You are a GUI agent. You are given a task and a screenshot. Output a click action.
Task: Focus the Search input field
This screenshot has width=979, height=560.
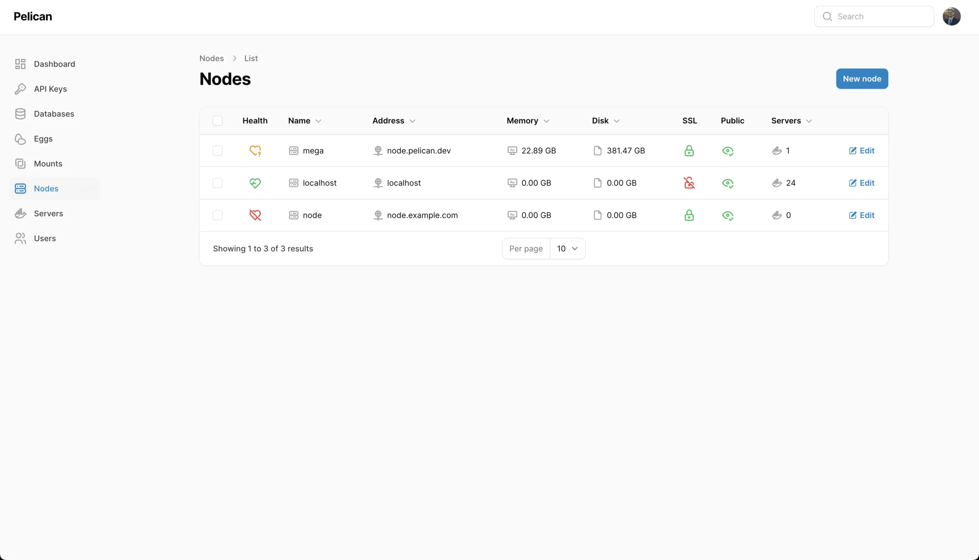tap(874, 16)
